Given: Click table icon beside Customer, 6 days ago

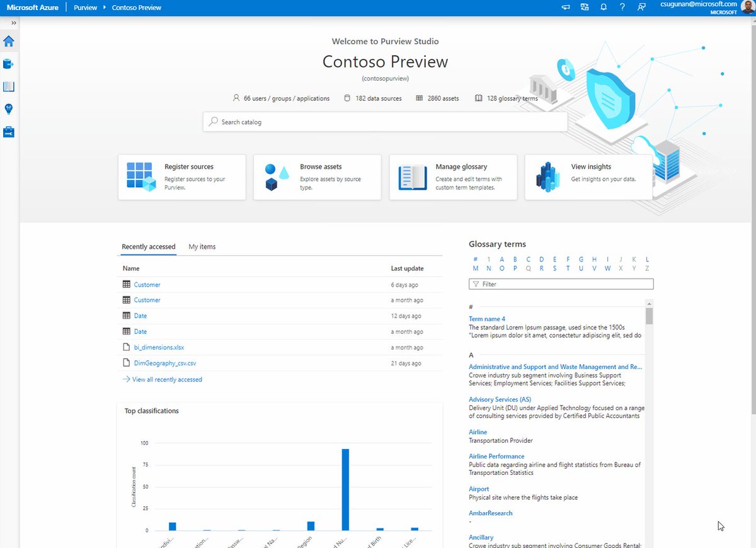Looking at the screenshot, I should tap(127, 285).
